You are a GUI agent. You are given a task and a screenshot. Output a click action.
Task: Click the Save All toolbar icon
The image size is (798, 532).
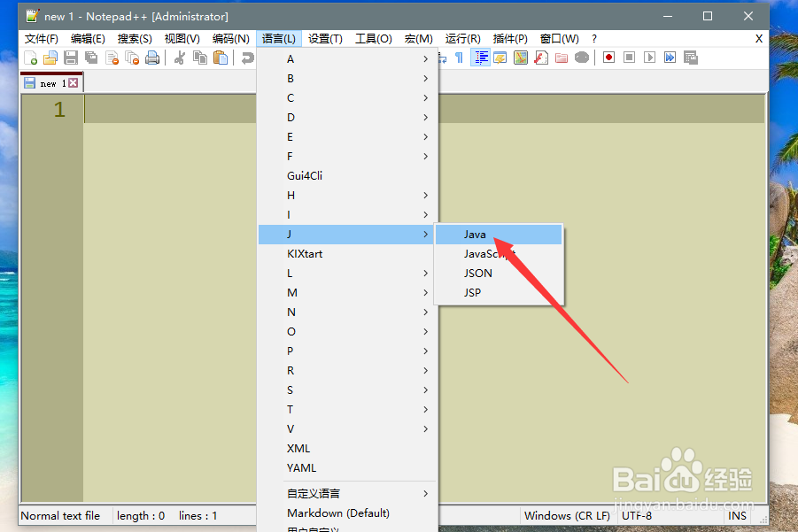(91, 58)
